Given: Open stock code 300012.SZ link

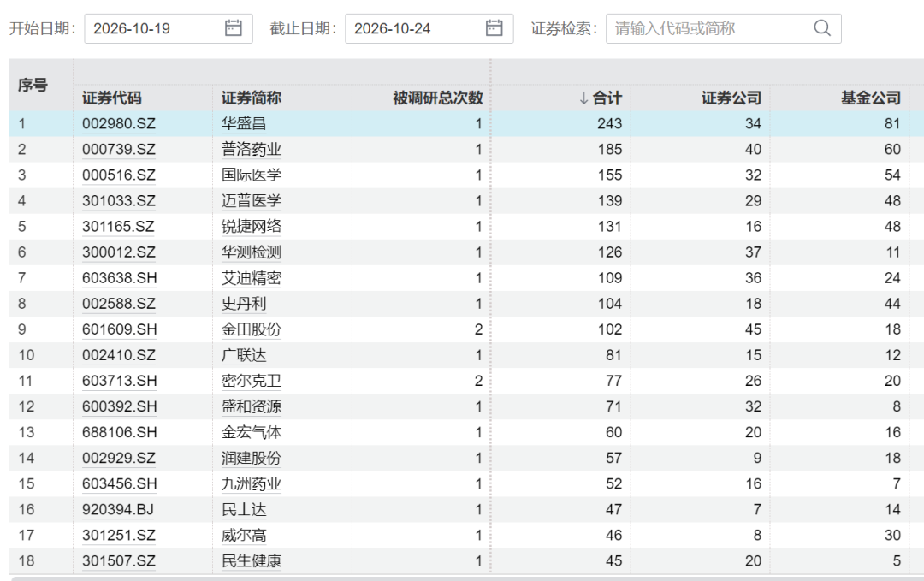Looking at the screenshot, I should (119, 252).
